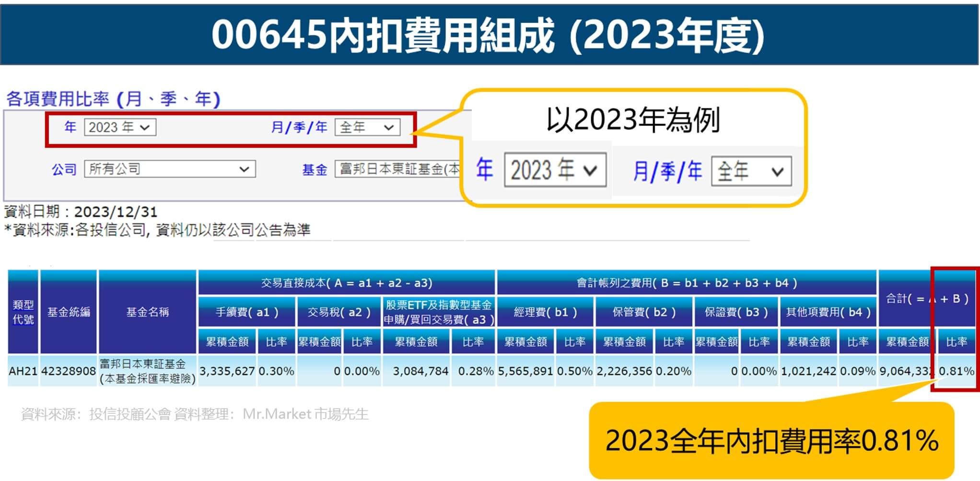This screenshot has width=980, height=481.
Task: Select the AH21 type code cell
Action: point(23,371)
